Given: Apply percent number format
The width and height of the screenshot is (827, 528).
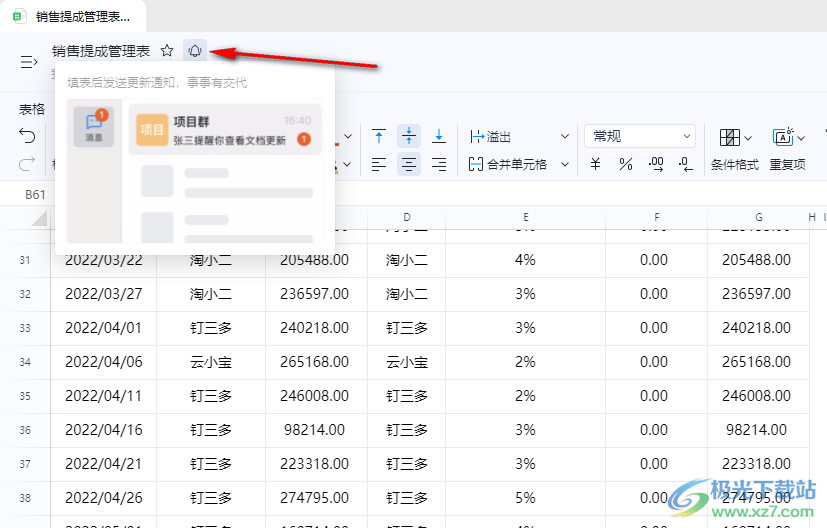Looking at the screenshot, I should (626, 164).
